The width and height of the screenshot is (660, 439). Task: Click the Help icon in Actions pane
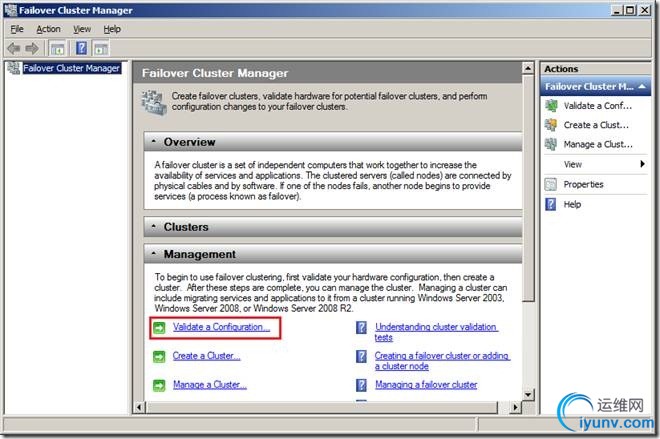click(x=551, y=204)
